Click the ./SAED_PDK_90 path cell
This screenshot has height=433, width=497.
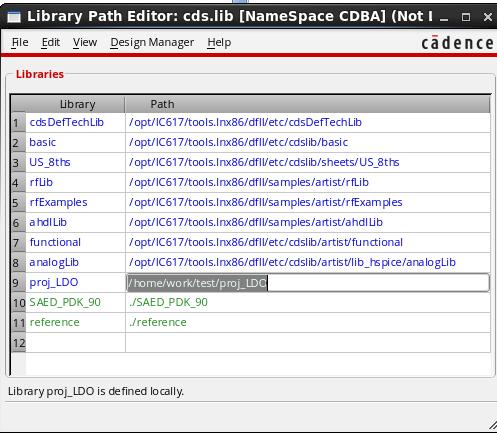(308, 303)
